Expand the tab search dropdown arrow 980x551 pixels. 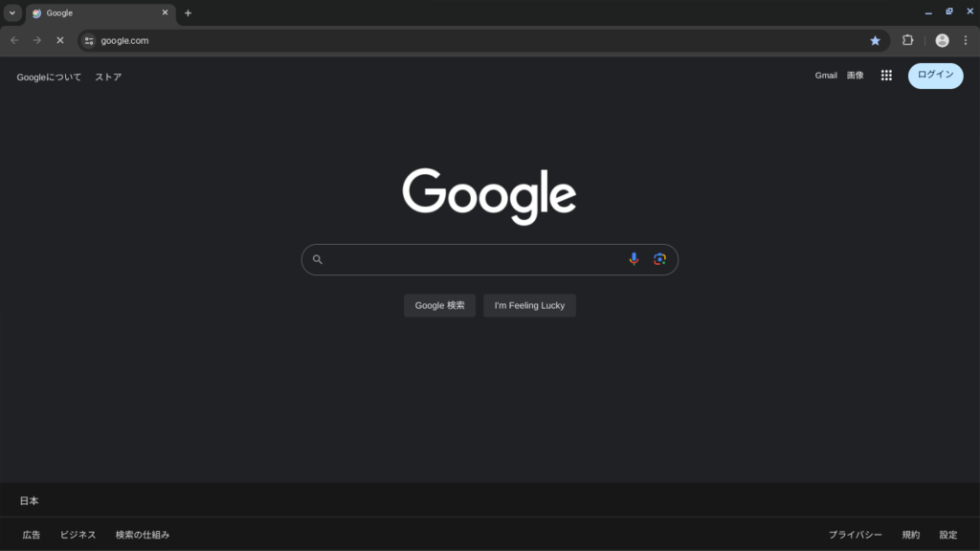(x=12, y=13)
